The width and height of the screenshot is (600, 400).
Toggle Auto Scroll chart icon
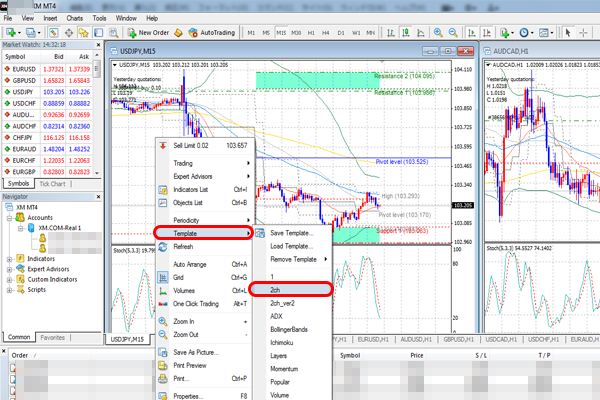point(472,33)
